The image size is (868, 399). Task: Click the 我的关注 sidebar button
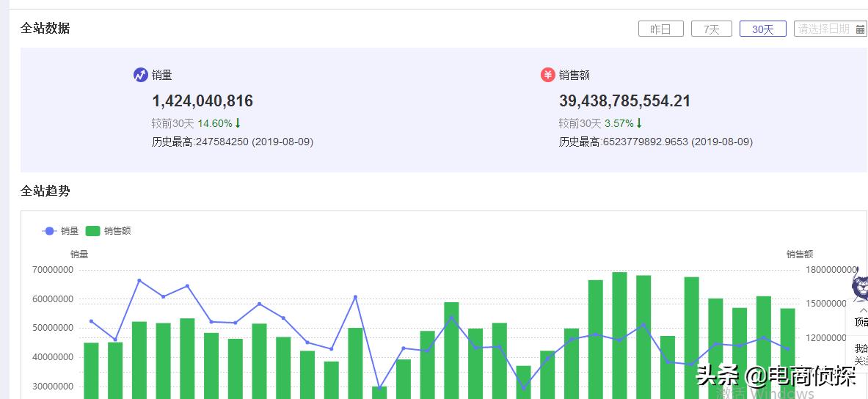click(x=861, y=354)
